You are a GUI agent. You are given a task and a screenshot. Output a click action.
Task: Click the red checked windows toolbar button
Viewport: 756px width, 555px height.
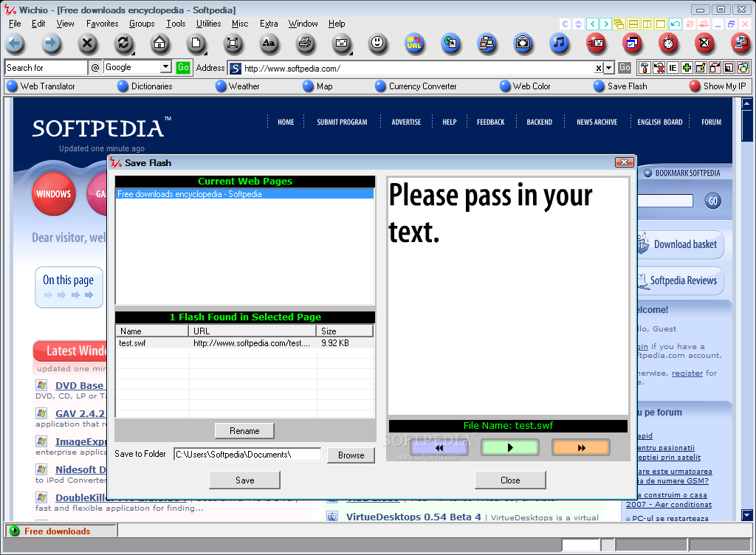point(632,44)
